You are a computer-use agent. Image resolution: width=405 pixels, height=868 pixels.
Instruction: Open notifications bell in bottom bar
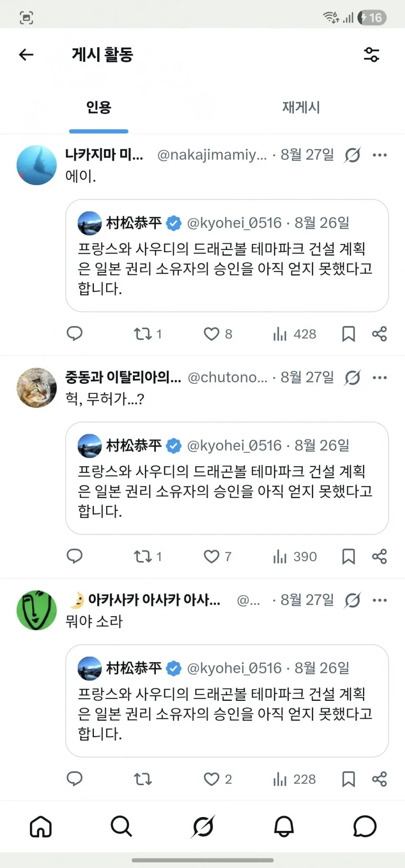coord(284,827)
